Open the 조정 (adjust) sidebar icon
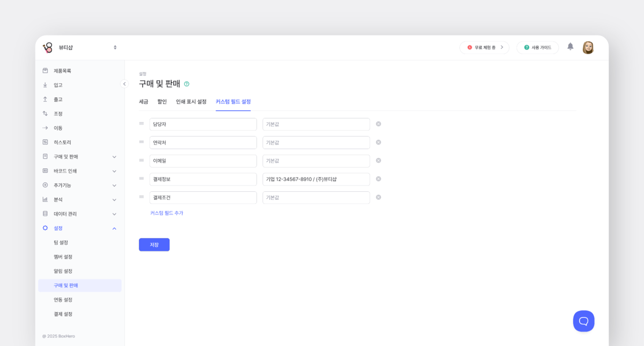Viewport: 644px width, 346px height. pos(46,113)
